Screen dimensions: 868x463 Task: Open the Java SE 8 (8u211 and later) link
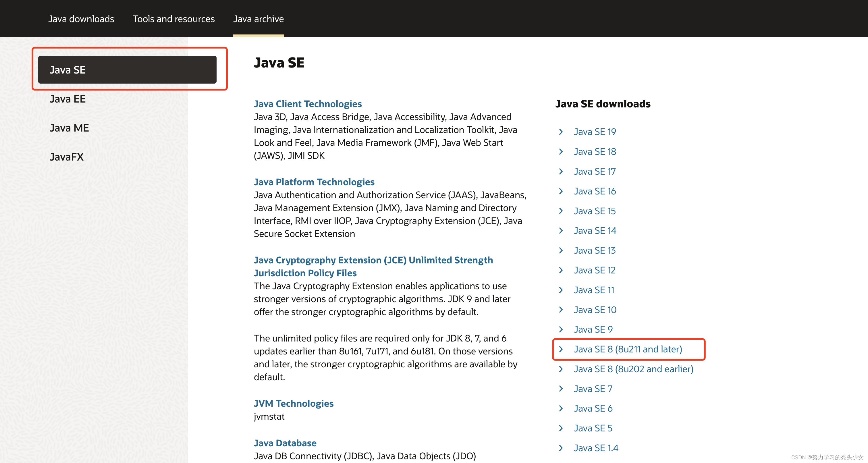tap(628, 350)
